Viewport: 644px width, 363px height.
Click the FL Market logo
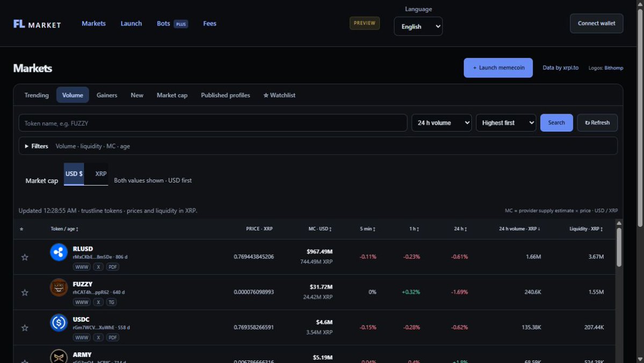tap(37, 24)
